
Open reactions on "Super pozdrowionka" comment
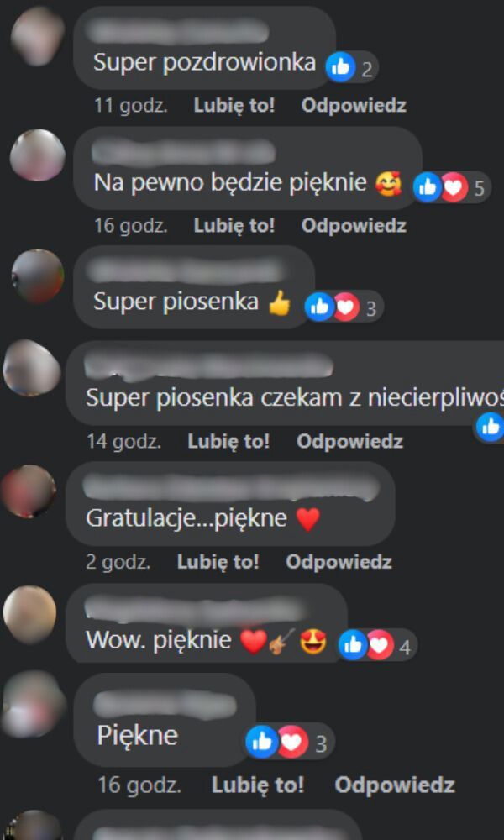(x=352, y=67)
